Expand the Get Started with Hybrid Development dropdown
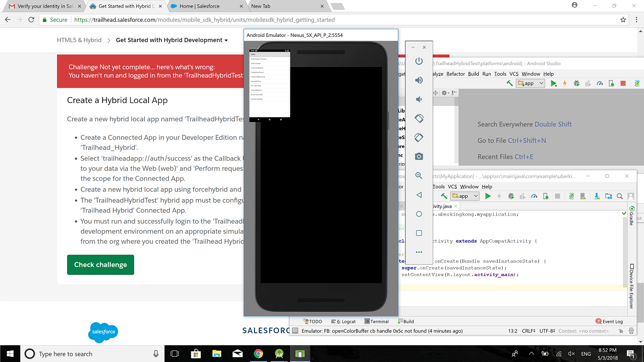Image resolution: width=644 pixels, height=362 pixels. [x=226, y=40]
